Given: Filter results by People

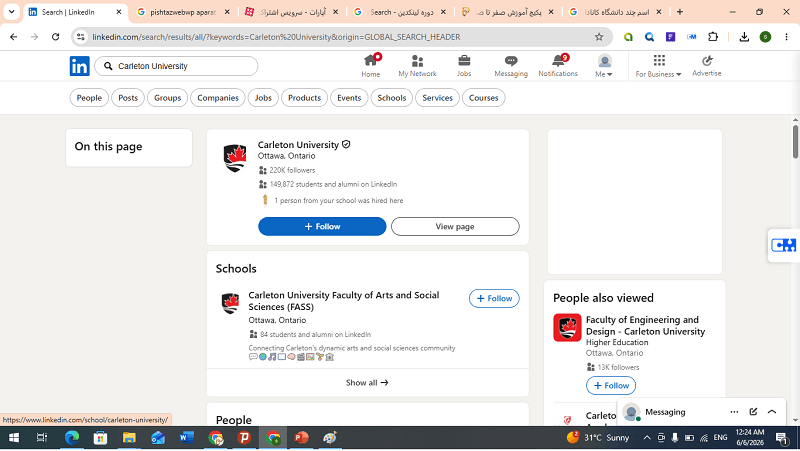Looking at the screenshot, I should (x=89, y=98).
